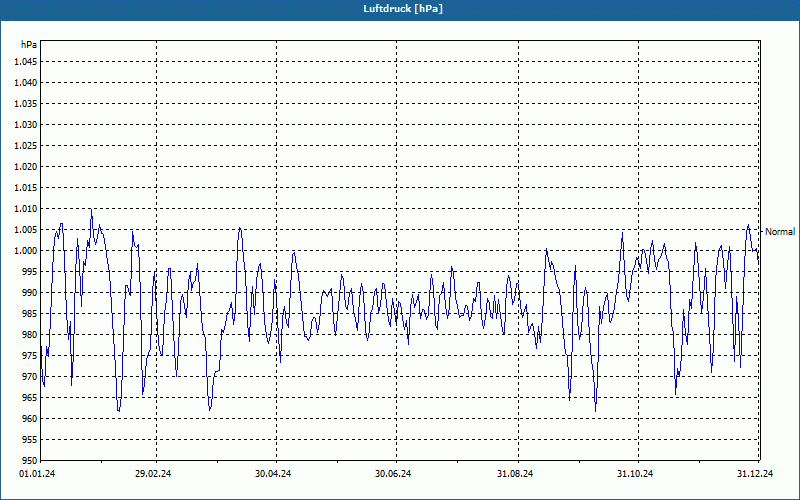The image size is (800, 500).
Task: Select the 970 y-axis label
Action: point(30,377)
